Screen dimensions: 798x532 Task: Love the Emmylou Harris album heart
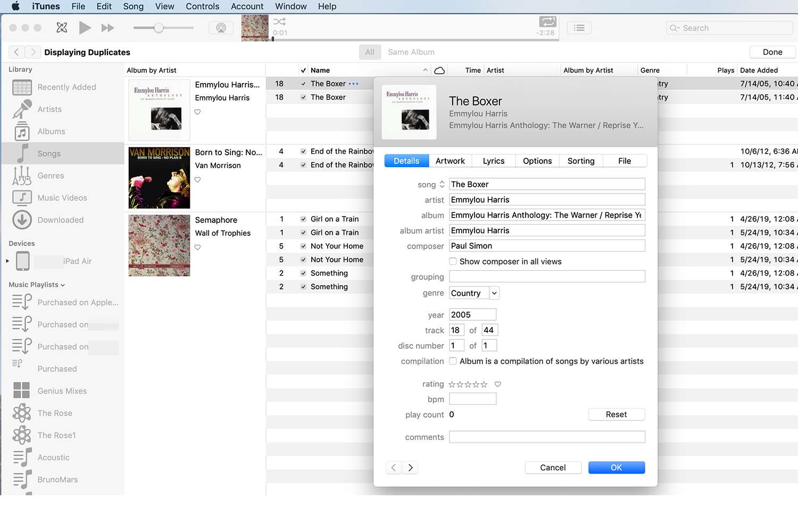click(x=197, y=112)
